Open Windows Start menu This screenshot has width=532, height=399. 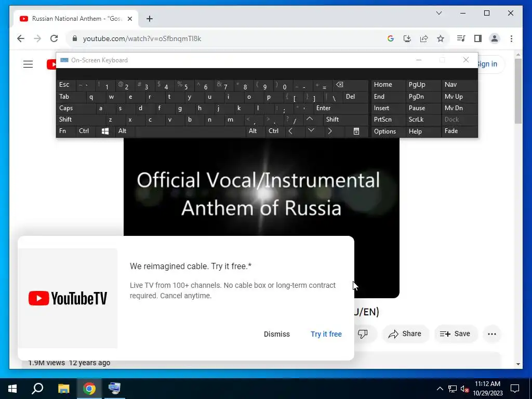tap(12, 389)
